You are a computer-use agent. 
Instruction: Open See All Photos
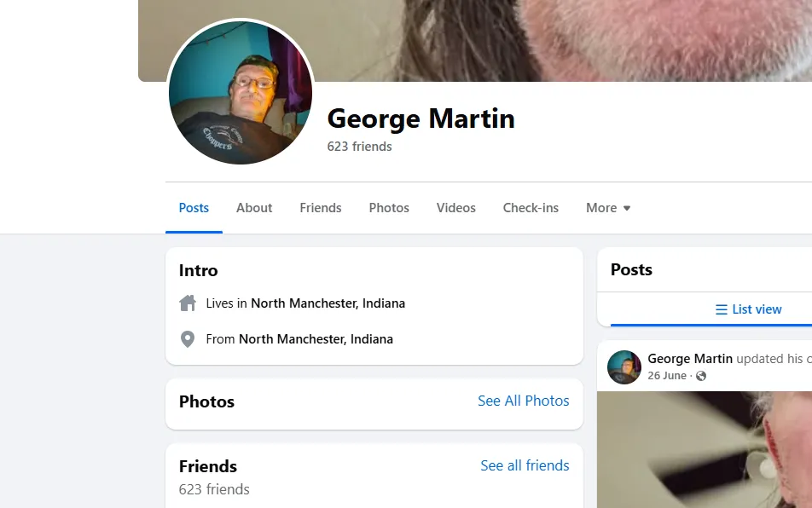(x=523, y=401)
